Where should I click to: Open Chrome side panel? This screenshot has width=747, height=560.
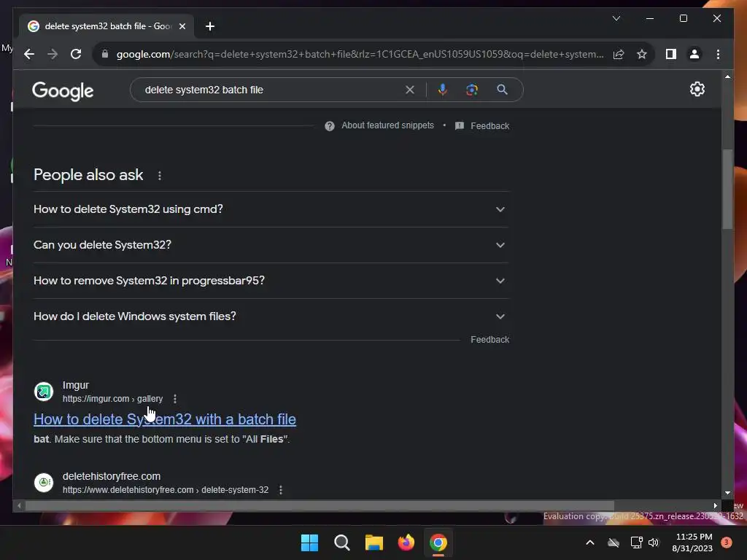[x=671, y=54]
